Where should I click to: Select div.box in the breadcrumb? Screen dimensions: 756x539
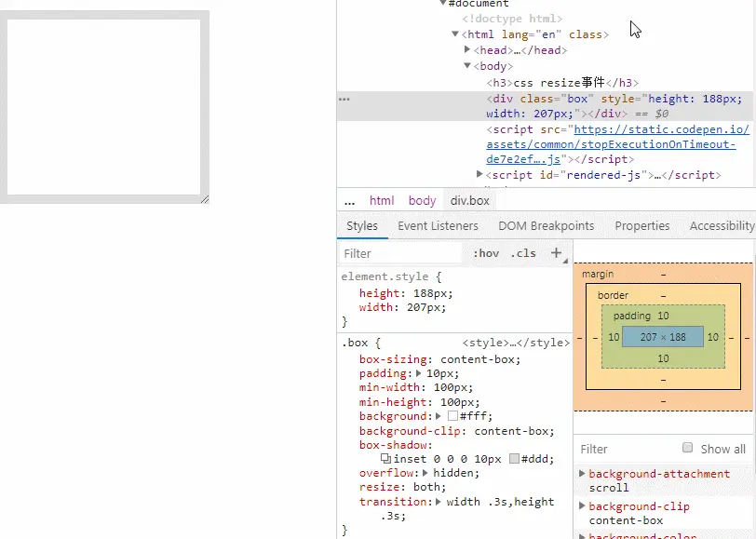coord(469,200)
